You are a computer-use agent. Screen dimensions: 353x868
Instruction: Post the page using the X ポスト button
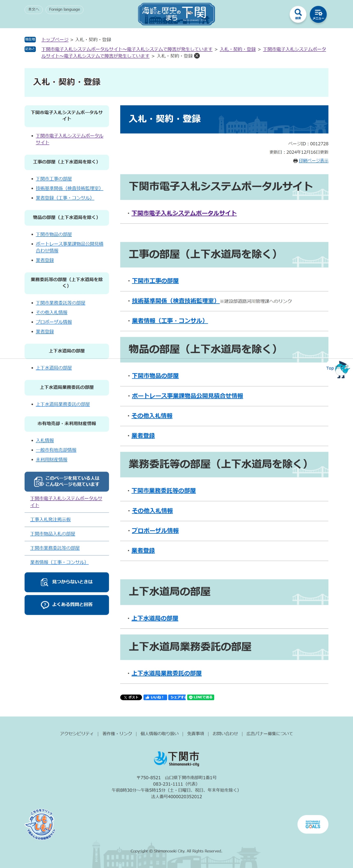coord(131,697)
